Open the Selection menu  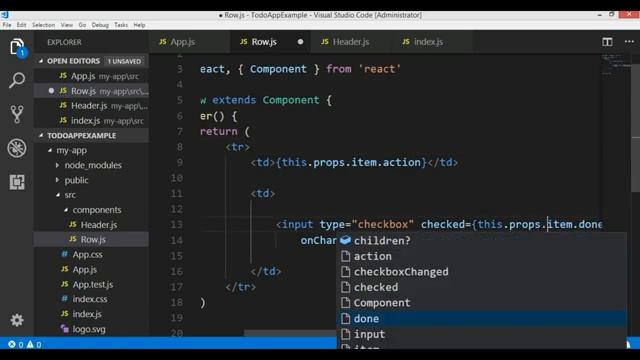click(43, 25)
